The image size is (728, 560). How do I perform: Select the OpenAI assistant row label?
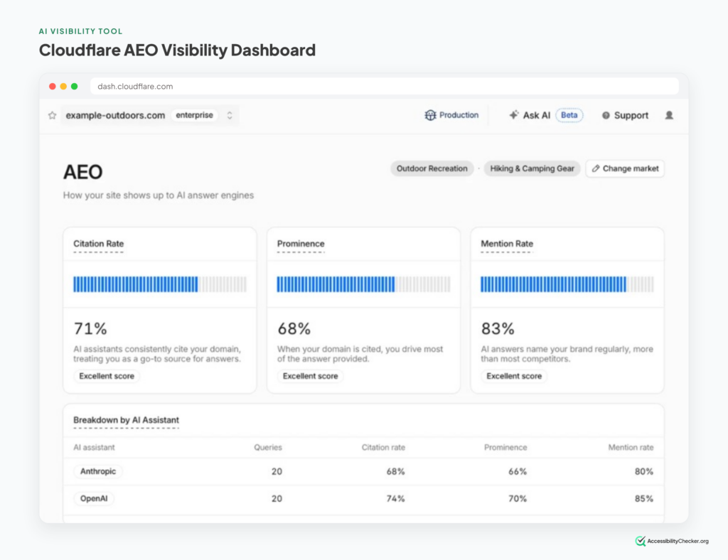coord(94,499)
